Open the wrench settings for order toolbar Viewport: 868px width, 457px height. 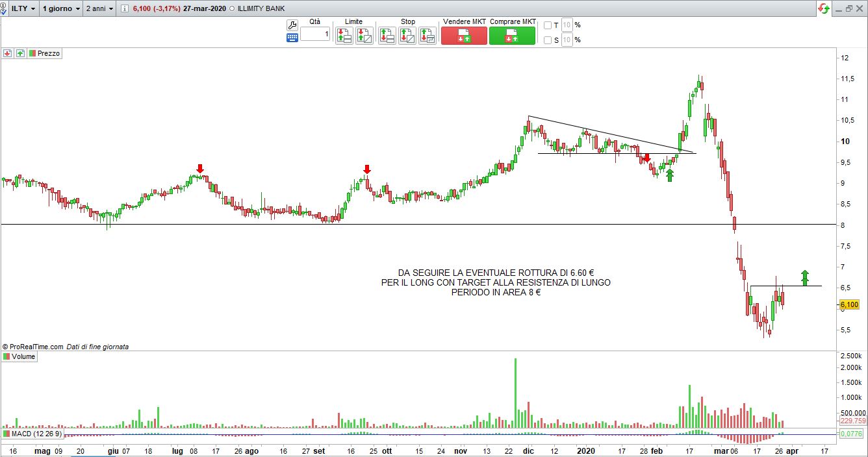coord(292,25)
